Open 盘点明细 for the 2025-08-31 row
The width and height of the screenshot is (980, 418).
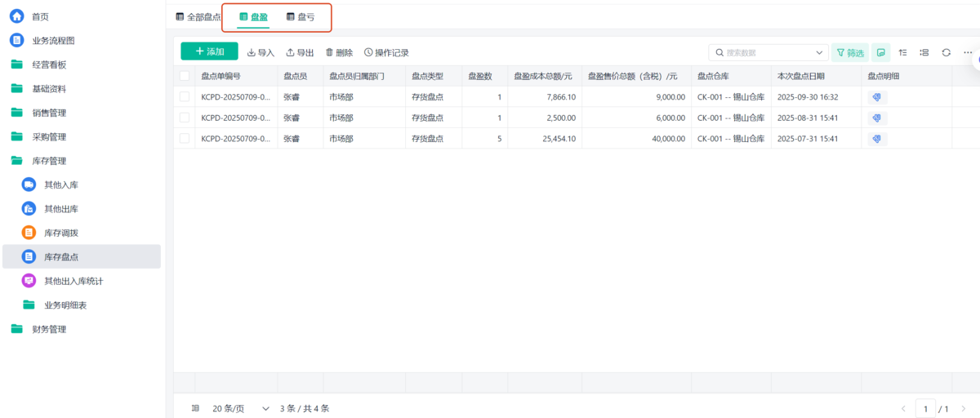[877, 118]
